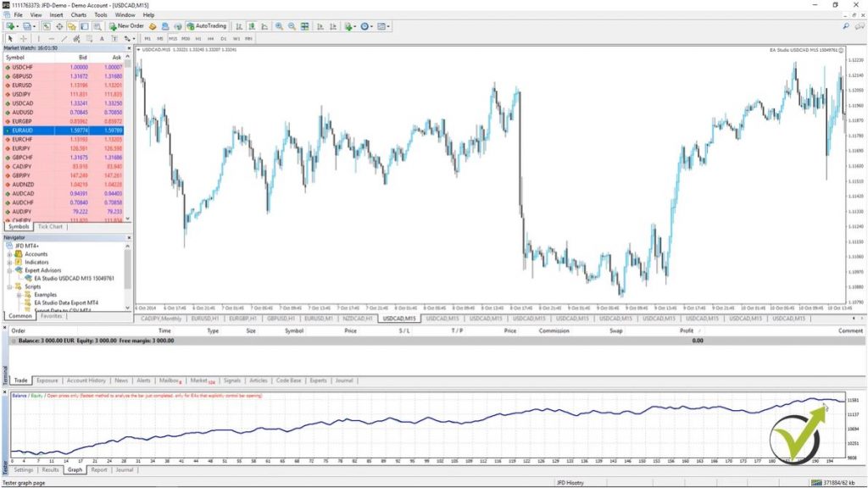This screenshot has width=868, height=488.
Task: Select EURUSD in Market Watch
Action: (34, 84)
